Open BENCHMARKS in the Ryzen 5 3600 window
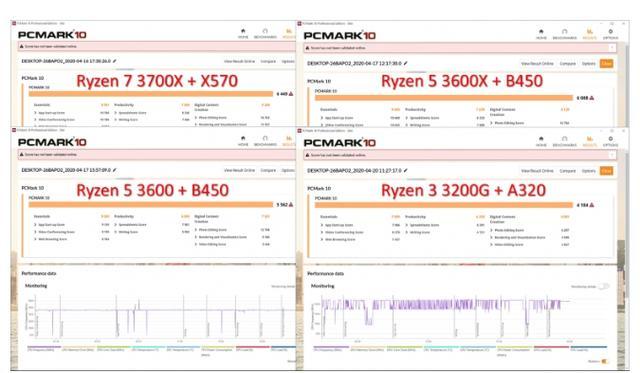Image resolution: width=640 pixels, height=373 pixels. (x=265, y=140)
